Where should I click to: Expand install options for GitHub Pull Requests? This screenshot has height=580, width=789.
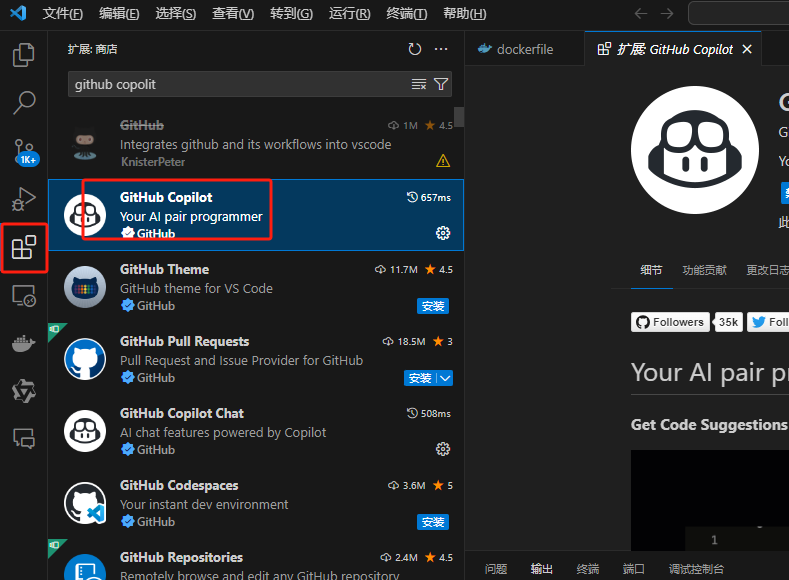(x=445, y=378)
